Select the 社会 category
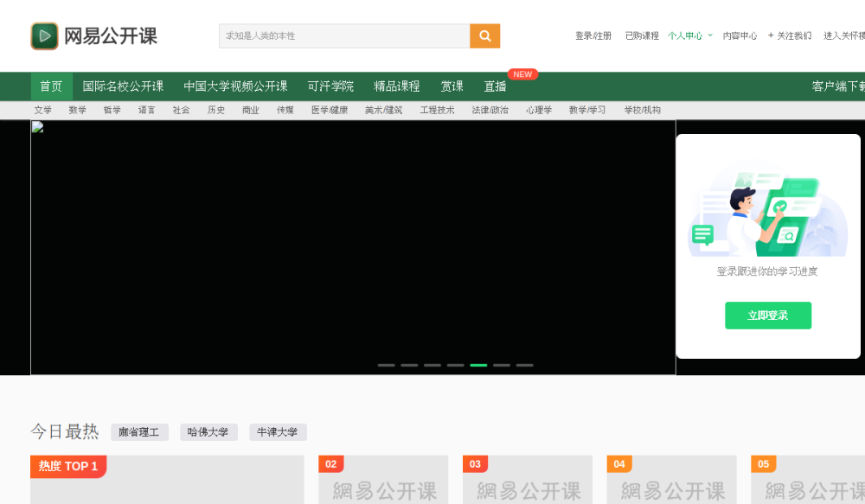 coord(181,111)
